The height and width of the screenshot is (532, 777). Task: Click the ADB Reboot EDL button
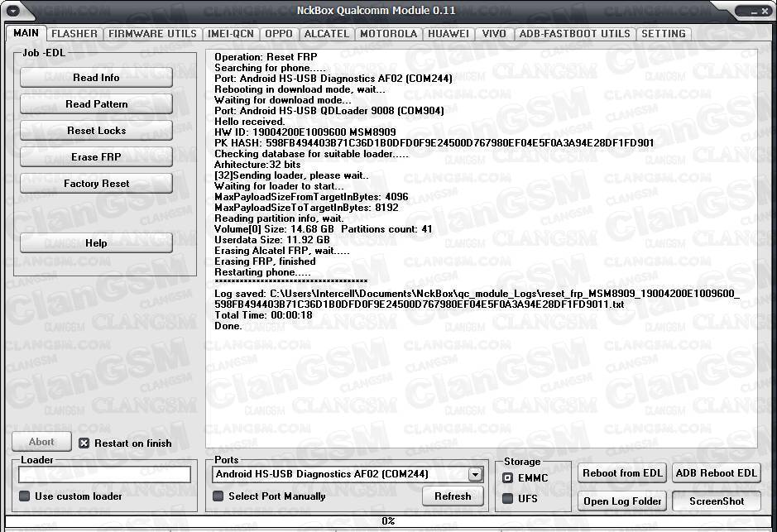click(717, 473)
